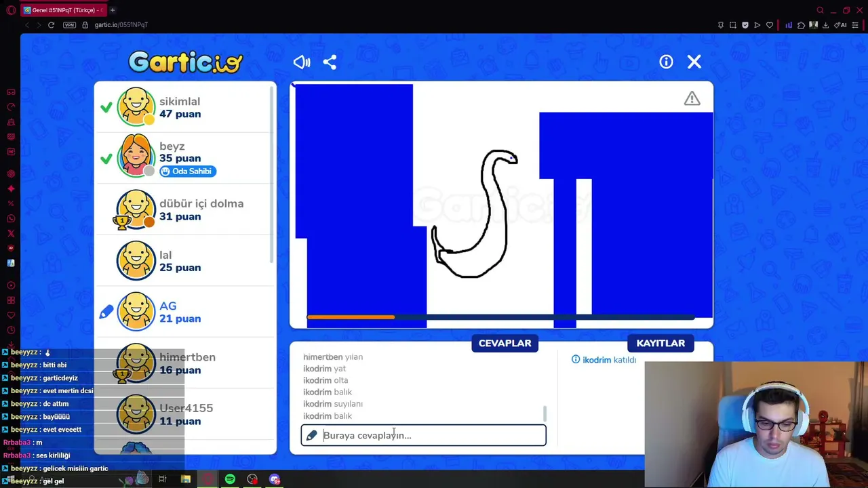Click the 'ikodrim katıldı' join notice

click(x=604, y=360)
